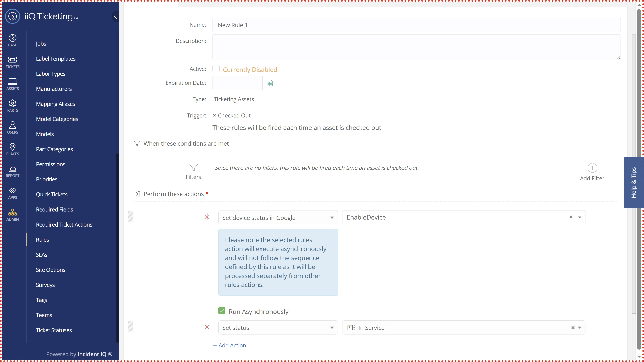Open Mapping Aliases
This screenshot has width=644, height=362.
(56, 104)
